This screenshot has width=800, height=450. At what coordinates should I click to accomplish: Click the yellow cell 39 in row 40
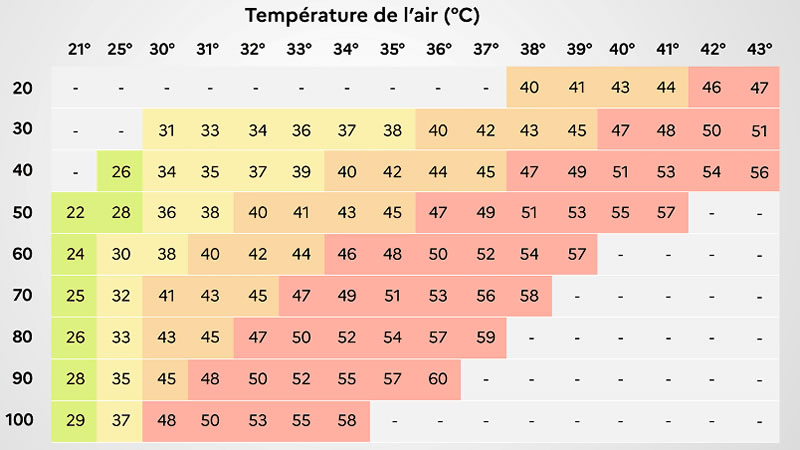click(x=302, y=171)
